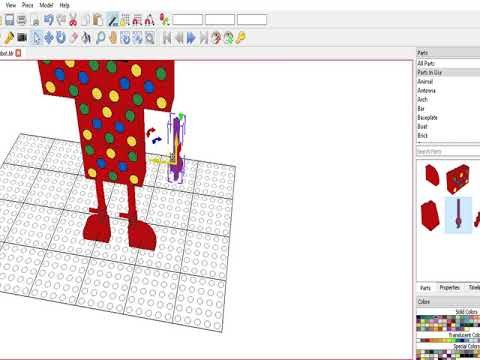The width and height of the screenshot is (480, 360).
Task: Click the third transform value field
Action: [x=252, y=20]
